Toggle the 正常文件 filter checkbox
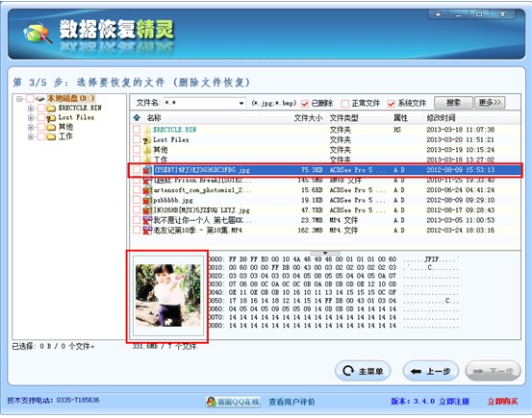This screenshot has height=418, width=532. click(x=345, y=103)
